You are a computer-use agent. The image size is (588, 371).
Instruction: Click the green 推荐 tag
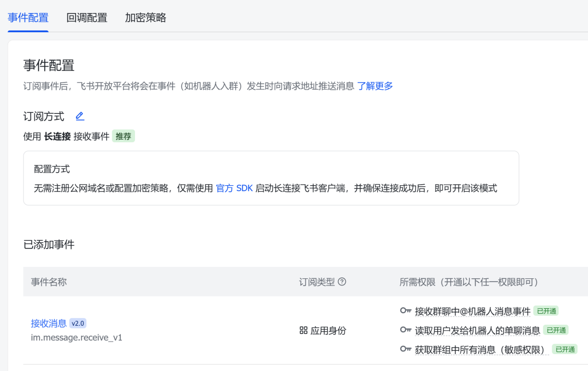click(x=123, y=136)
